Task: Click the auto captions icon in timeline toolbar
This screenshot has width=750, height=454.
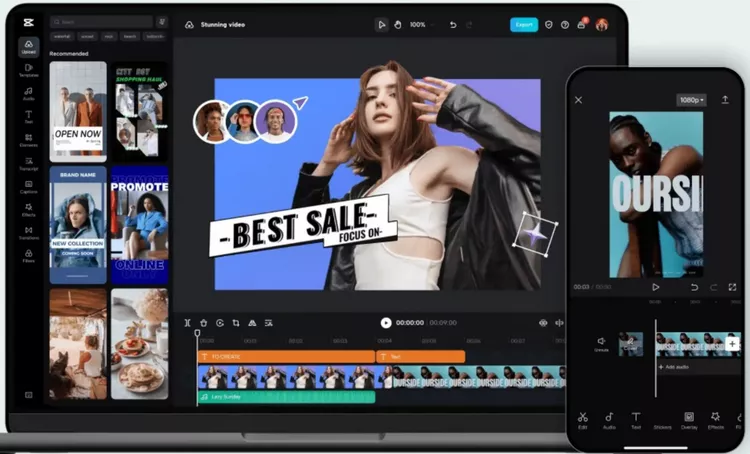Action: coord(268,323)
